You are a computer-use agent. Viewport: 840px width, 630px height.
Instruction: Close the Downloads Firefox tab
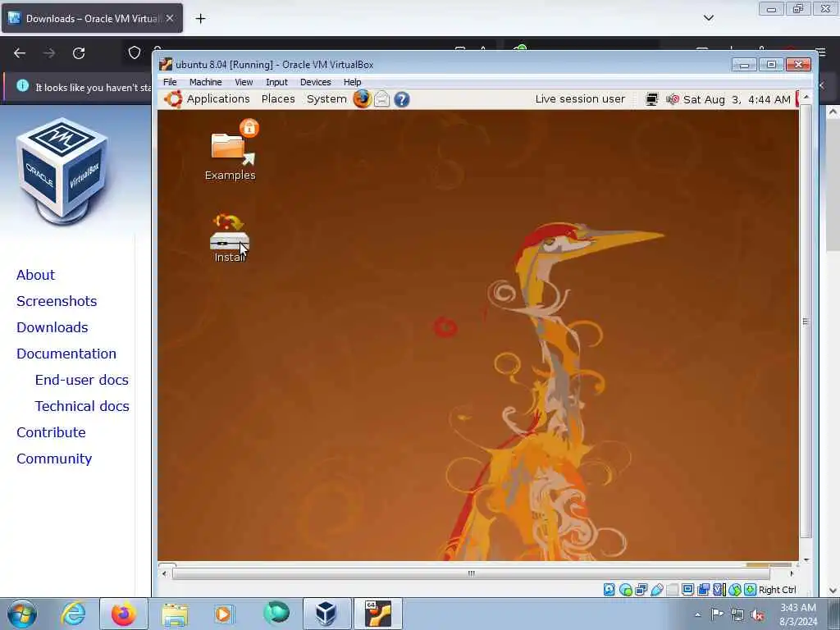[169, 18]
